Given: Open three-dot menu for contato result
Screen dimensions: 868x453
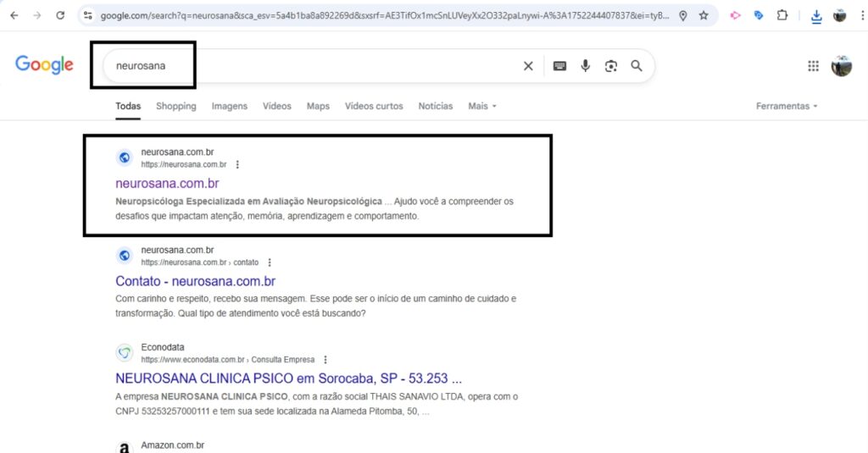Looking at the screenshot, I should (270, 262).
